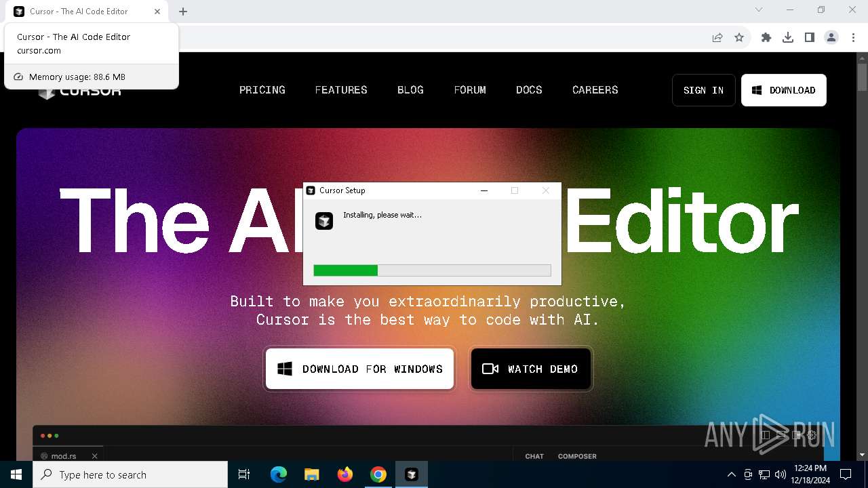The width and height of the screenshot is (868, 488).
Task: Switch to the COMPOSER tab in demo
Action: point(577,456)
